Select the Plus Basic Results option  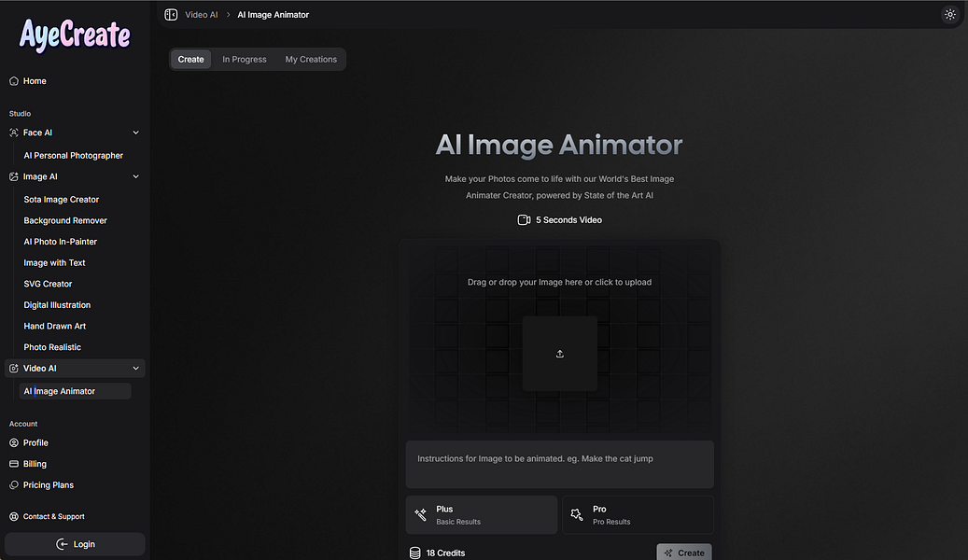click(482, 515)
